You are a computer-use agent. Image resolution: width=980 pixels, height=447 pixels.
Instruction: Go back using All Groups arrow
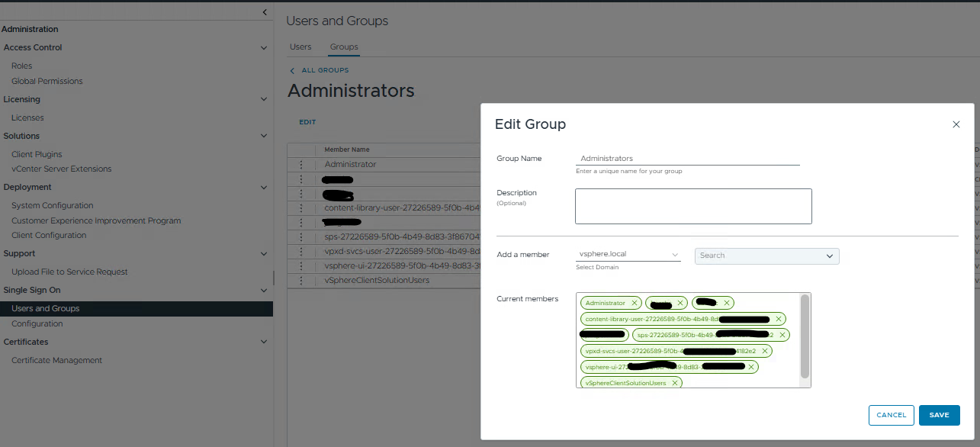point(292,70)
